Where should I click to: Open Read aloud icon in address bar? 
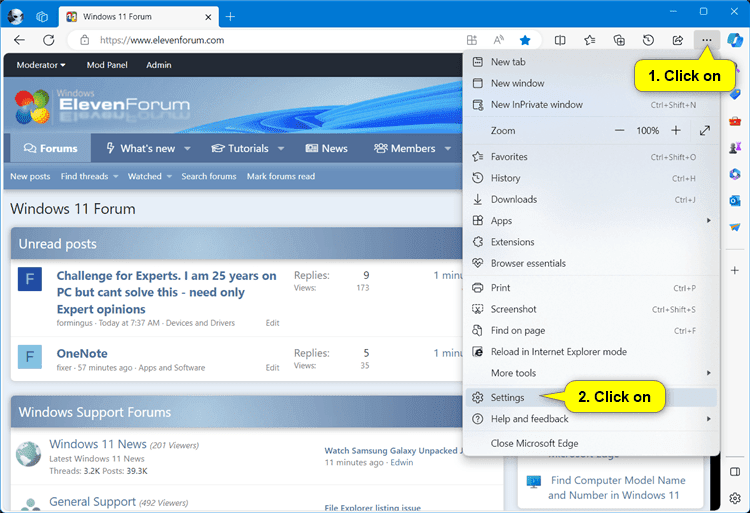click(x=498, y=40)
